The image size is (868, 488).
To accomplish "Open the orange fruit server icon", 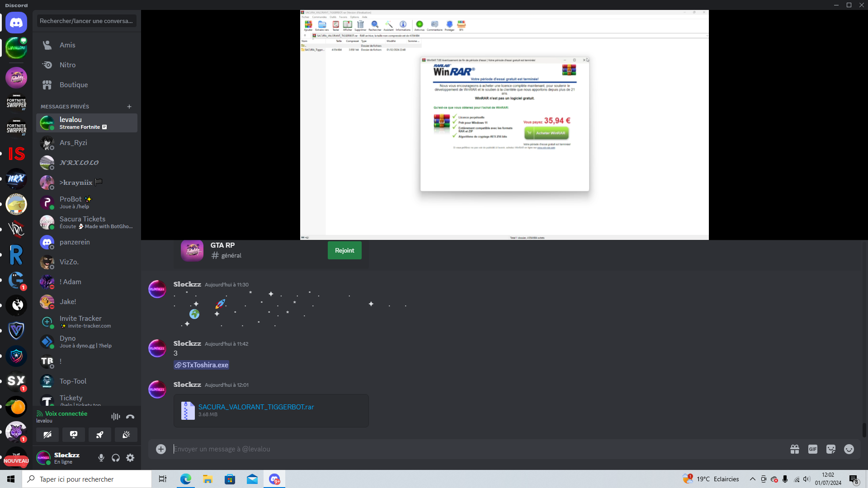I will pos(16,407).
